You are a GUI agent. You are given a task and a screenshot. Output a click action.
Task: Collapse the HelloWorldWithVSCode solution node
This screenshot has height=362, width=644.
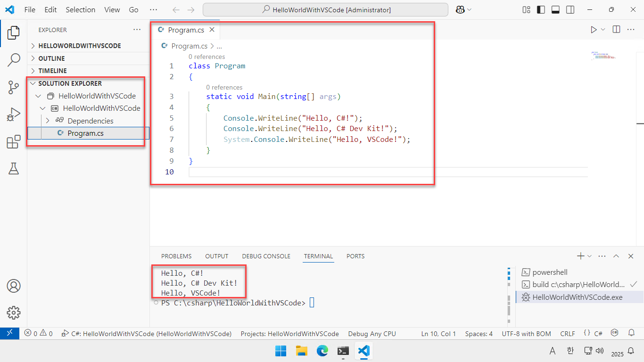39,96
